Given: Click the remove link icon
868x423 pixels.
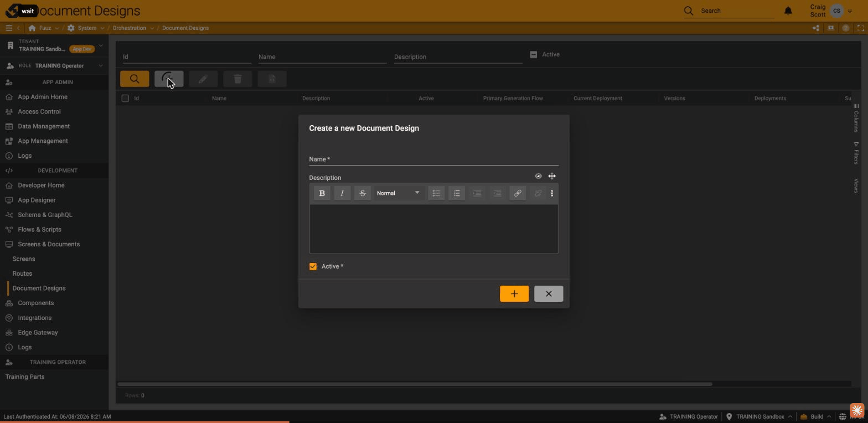Looking at the screenshot, I should point(538,193).
